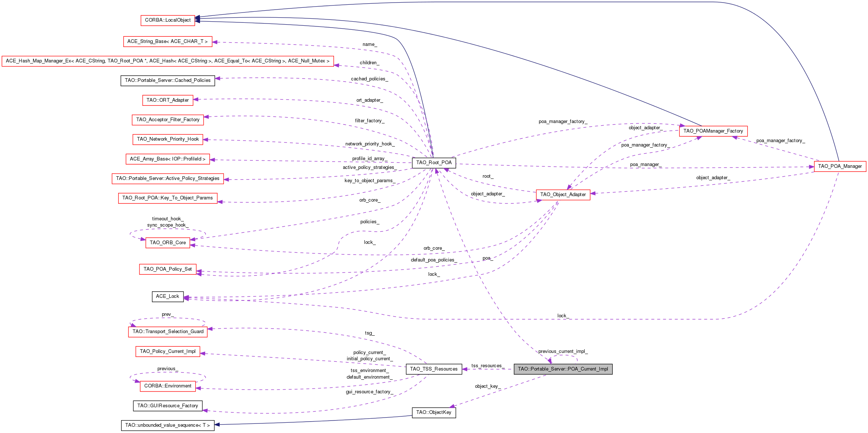
Task: Open the TAO::ORT_Adapter node
Action: tap(167, 100)
